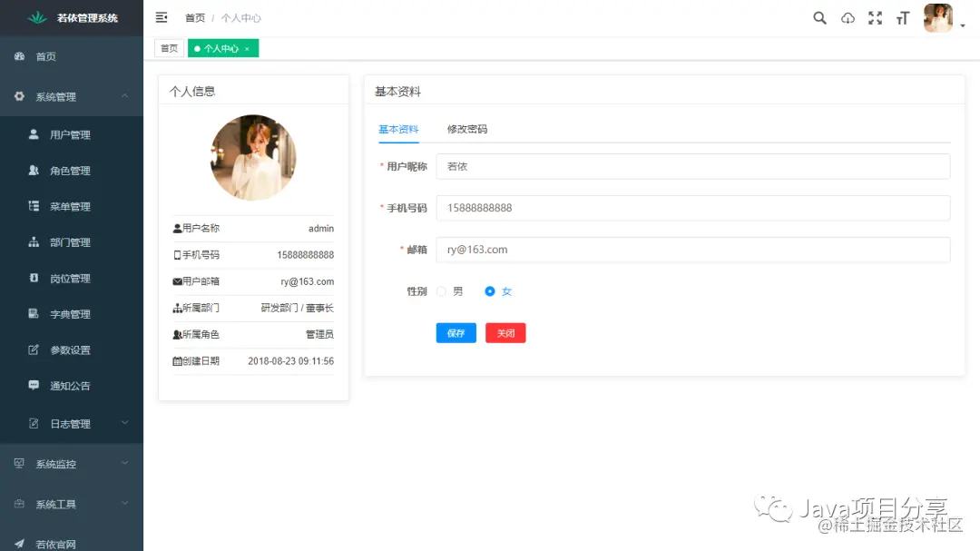Switch to the 基本资料 tab
This screenshot has width=980, height=551.
click(x=398, y=130)
